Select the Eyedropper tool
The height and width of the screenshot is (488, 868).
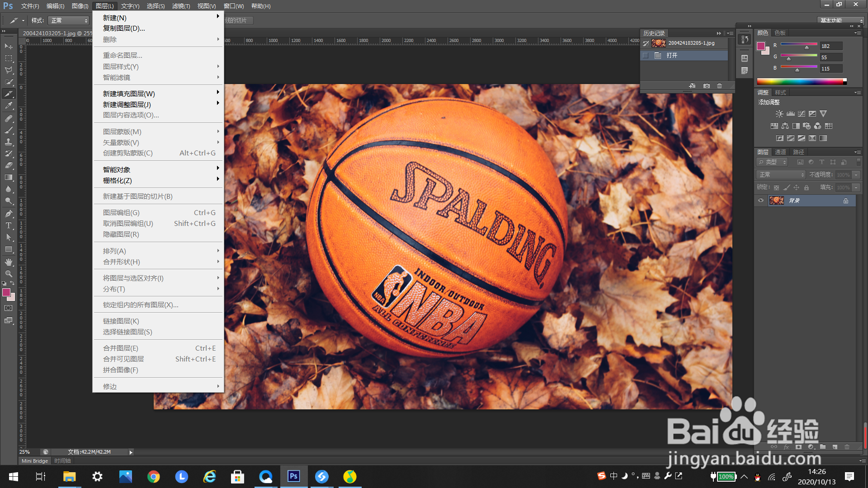tap(9, 106)
